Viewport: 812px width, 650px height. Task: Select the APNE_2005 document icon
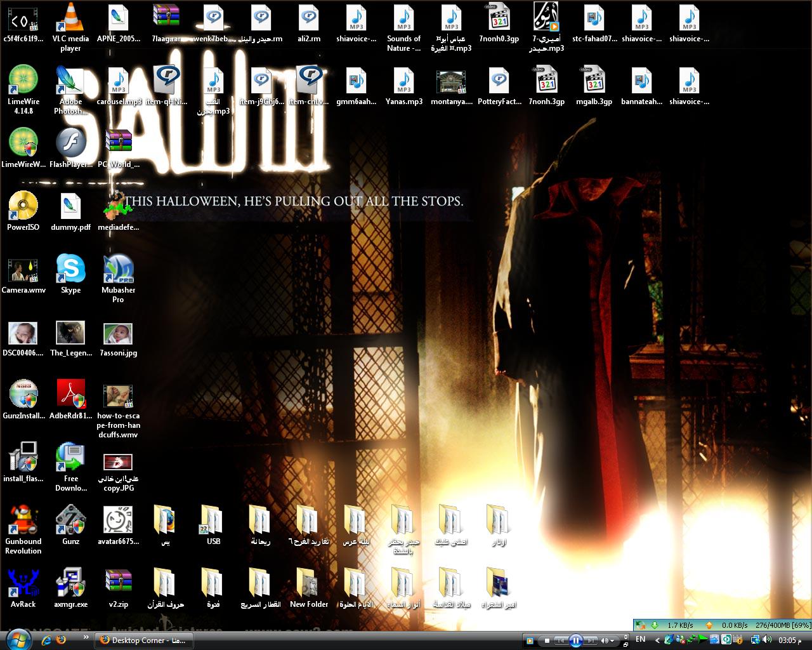tap(118, 23)
